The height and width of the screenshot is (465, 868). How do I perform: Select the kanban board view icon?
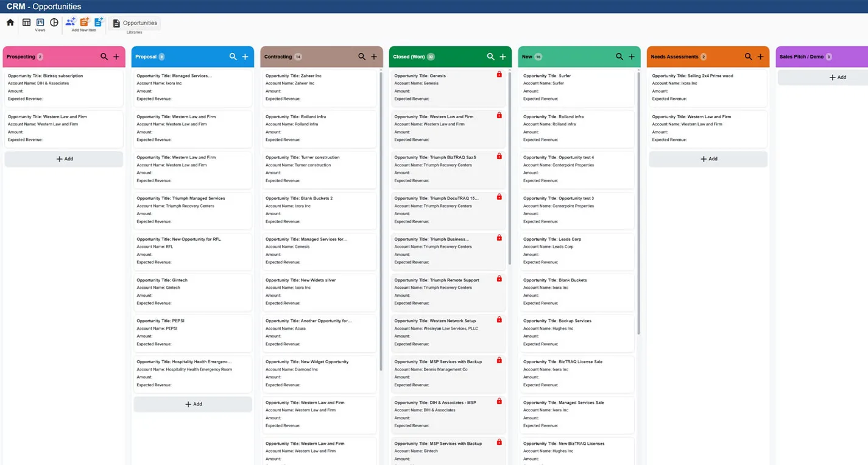pyautogui.click(x=40, y=23)
